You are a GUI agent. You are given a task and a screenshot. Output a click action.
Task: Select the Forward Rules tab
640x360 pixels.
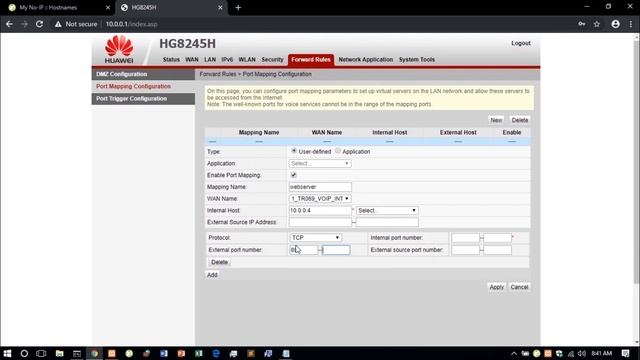pos(311,60)
